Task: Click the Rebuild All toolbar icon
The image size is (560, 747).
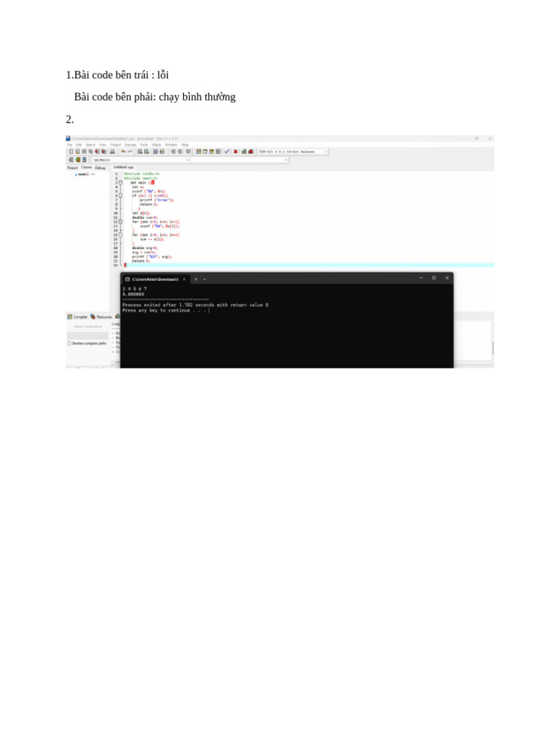Action: pyautogui.click(x=218, y=152)
